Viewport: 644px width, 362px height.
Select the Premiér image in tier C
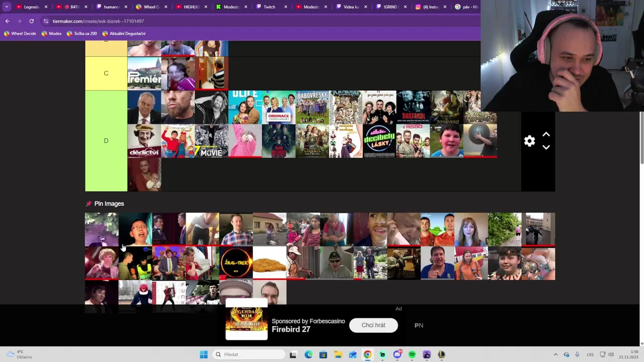(x=144, y=73)
